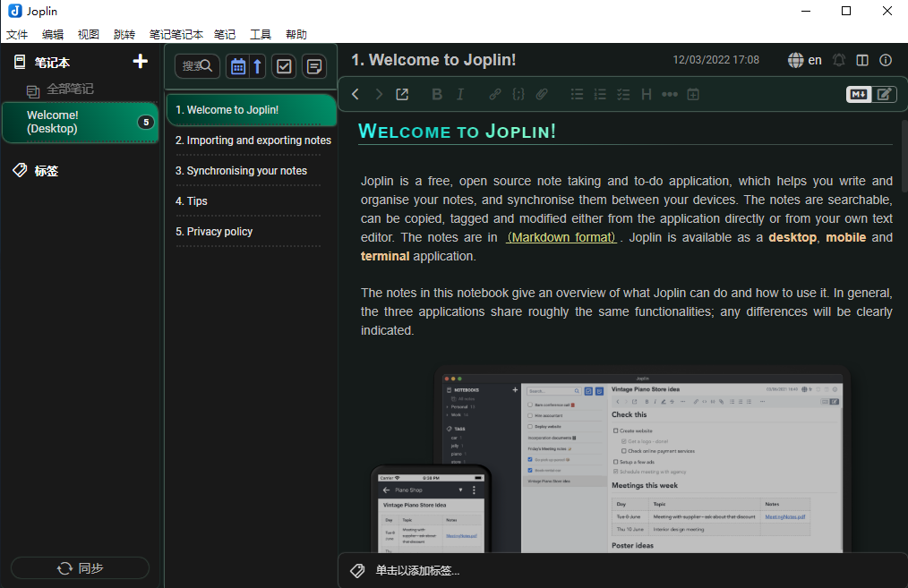Click the new to-do button in note list
Viewport: 908px width, 588px height.
[284, 66]
